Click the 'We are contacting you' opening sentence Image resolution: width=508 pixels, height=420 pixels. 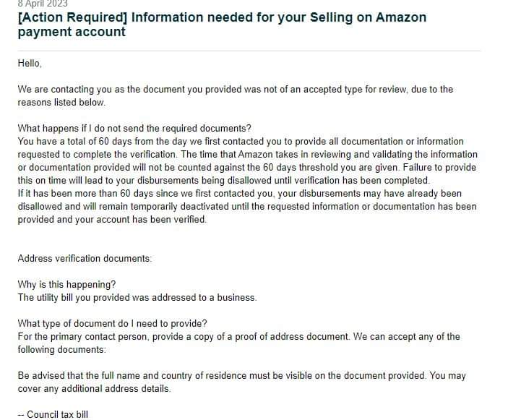235,95
